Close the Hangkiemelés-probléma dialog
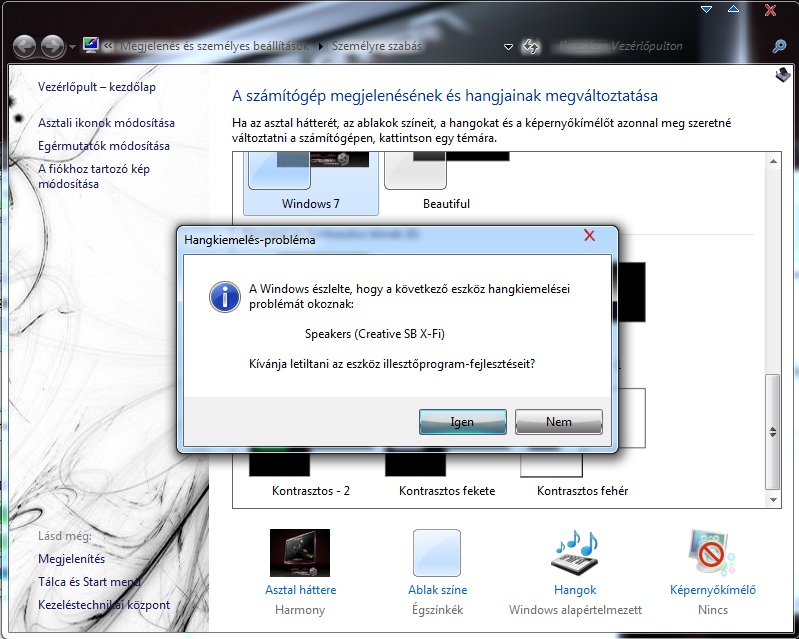 (x=589, y=235)
